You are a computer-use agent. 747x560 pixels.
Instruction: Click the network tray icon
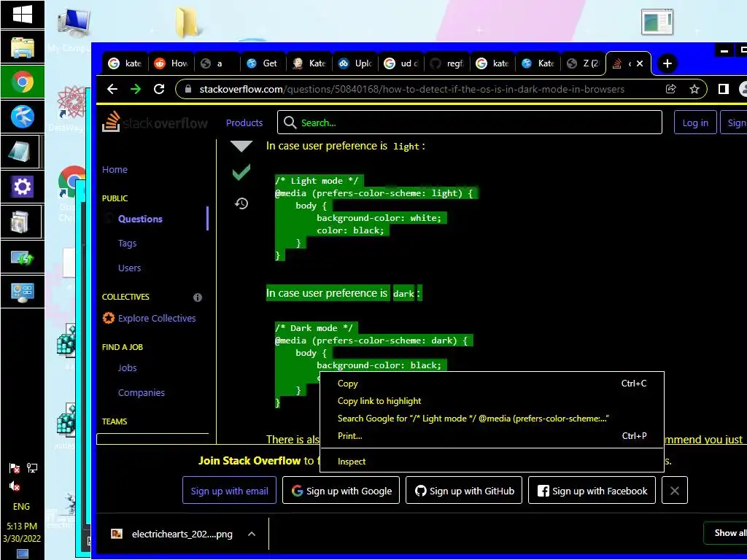32,468
